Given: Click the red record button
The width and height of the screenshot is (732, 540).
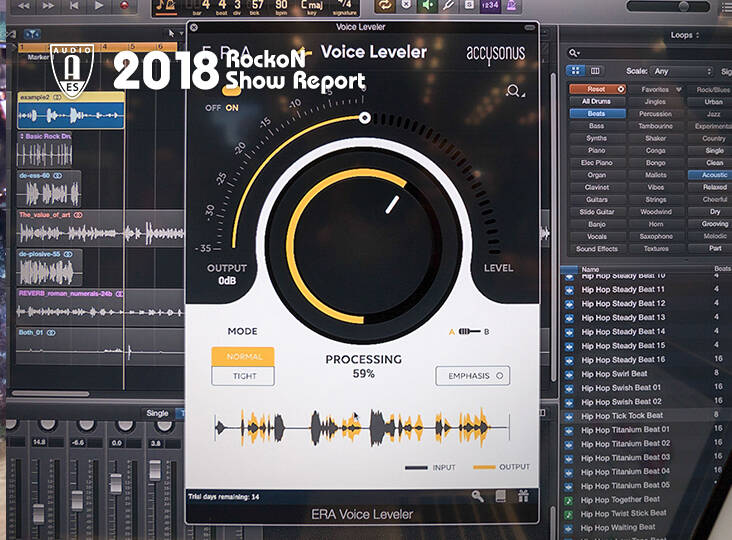Looking at the screenshot, I should [x=125, y=6].
